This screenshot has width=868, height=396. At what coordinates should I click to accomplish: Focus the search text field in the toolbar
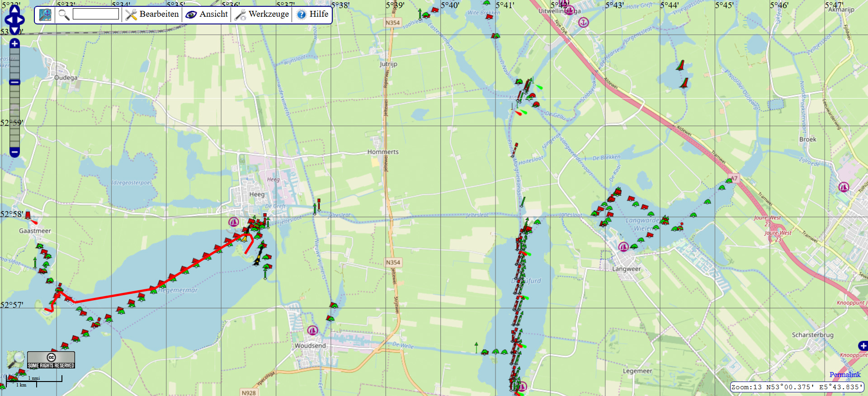95,14
